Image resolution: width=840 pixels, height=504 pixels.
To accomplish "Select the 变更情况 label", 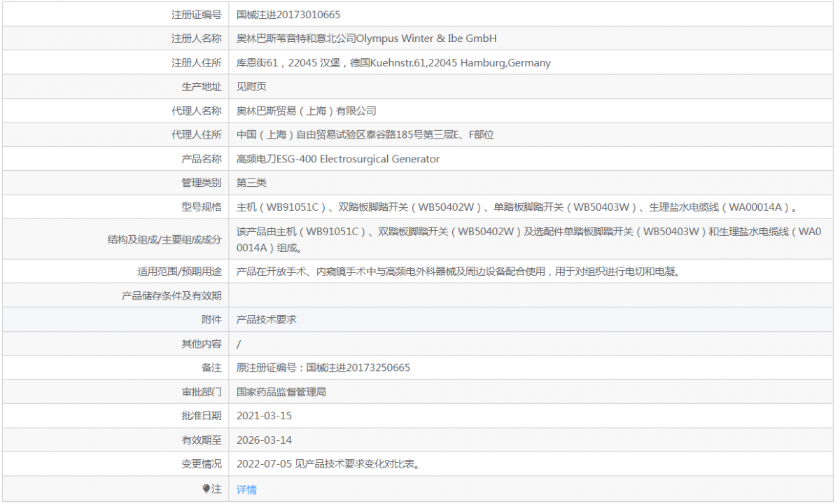I will (x=202, y=464).
